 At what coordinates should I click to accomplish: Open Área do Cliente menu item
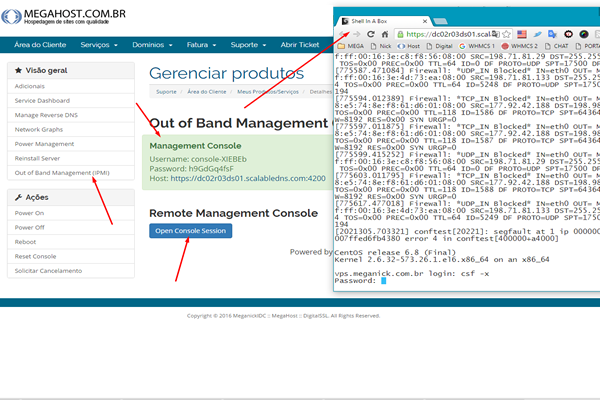point(40,45)
